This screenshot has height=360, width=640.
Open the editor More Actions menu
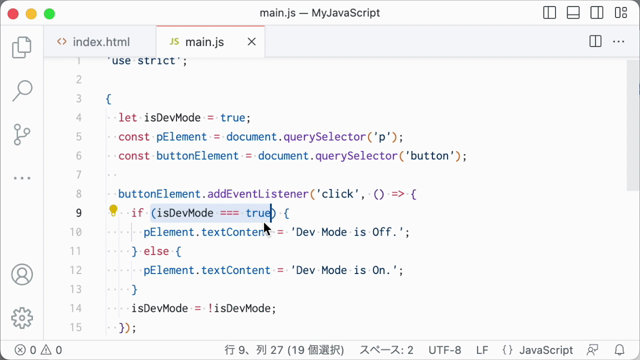pos(619,41)
